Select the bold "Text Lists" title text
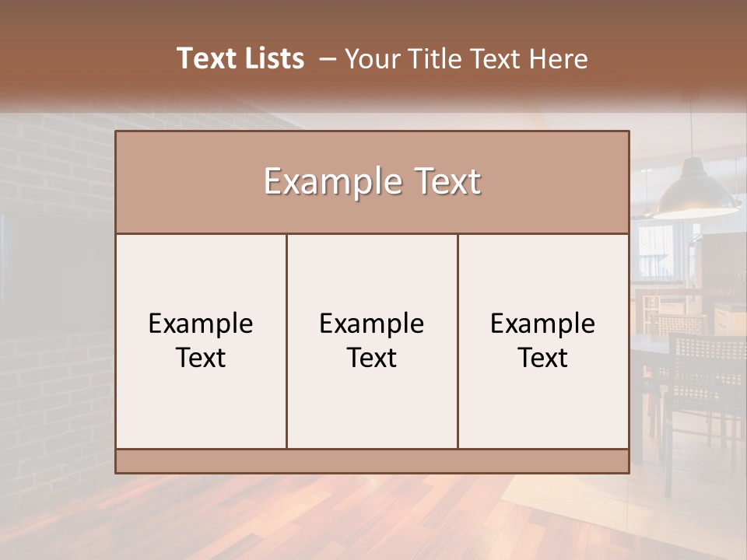The height and width of the screenshot is (560, 747). tap(240, 58)
